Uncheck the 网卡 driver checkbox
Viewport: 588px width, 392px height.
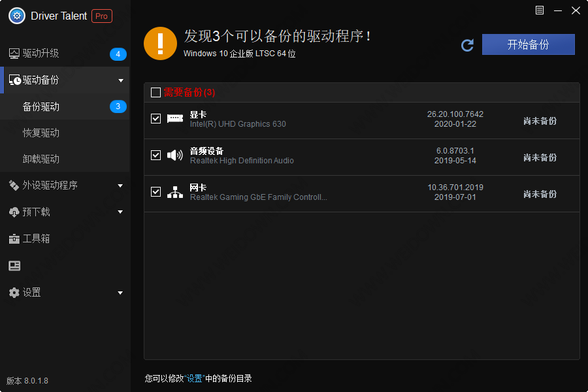point(155,191)
